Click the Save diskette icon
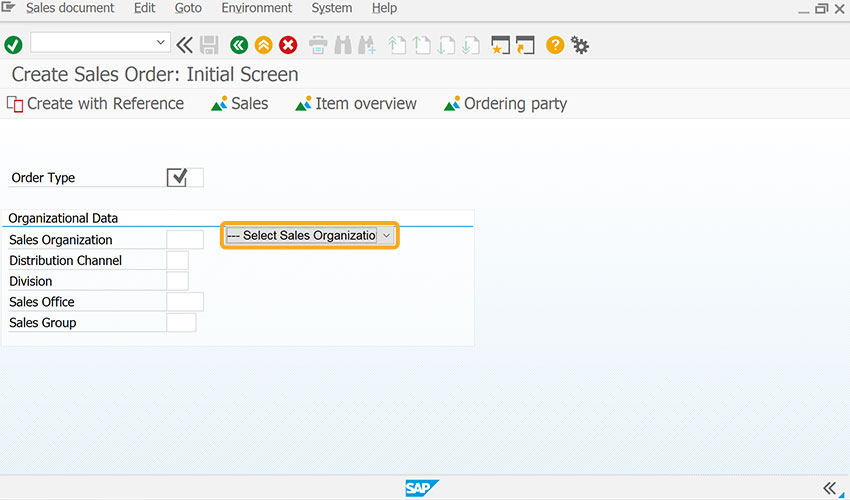The width and height of the screenshot is (850, 500). click(x=209, y=45)
